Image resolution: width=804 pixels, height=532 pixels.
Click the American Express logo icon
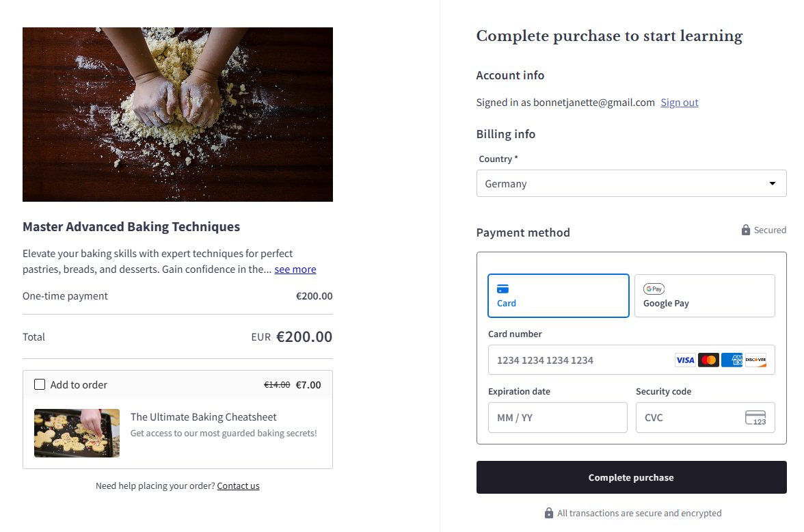click(732, 360)
